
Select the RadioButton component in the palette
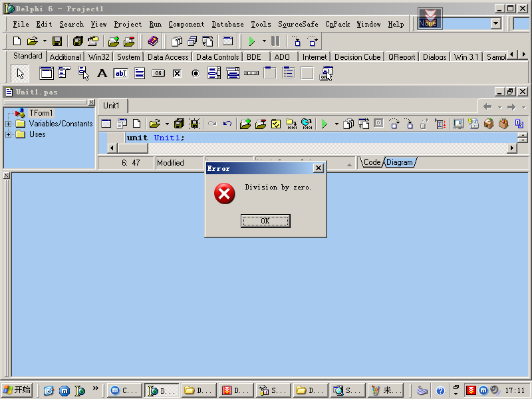[196, 73]
